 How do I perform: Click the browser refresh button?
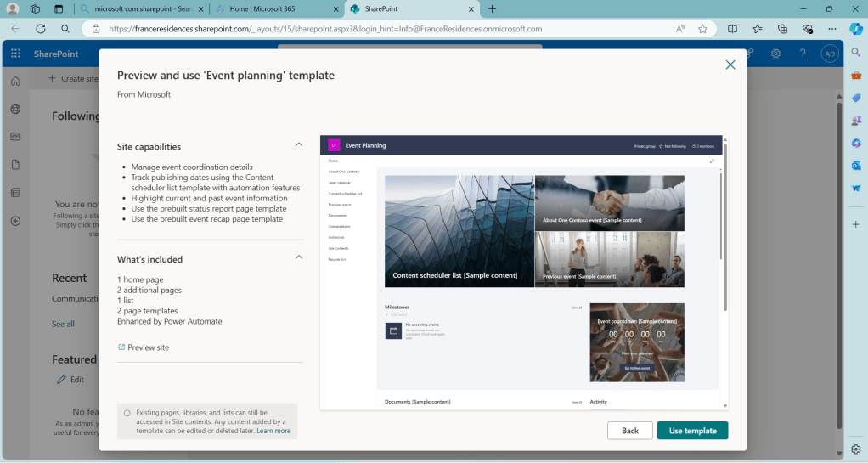[40, 28]
